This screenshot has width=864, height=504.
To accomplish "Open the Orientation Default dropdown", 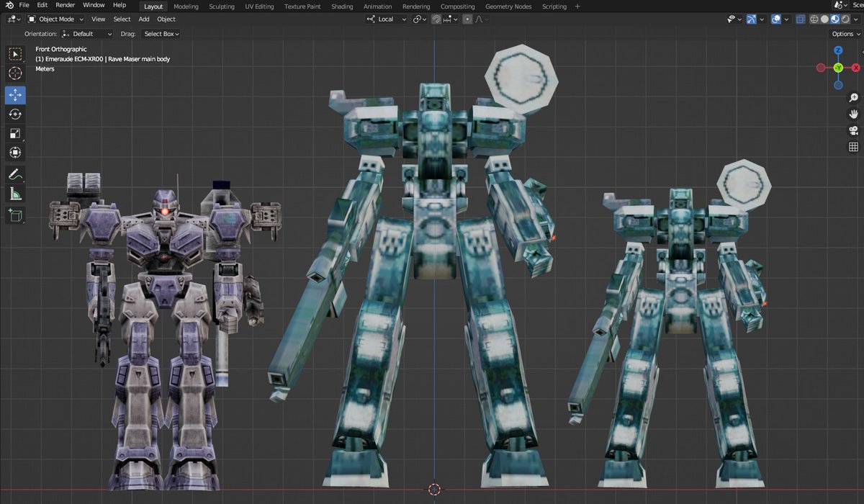I will [x=87, y=34].
